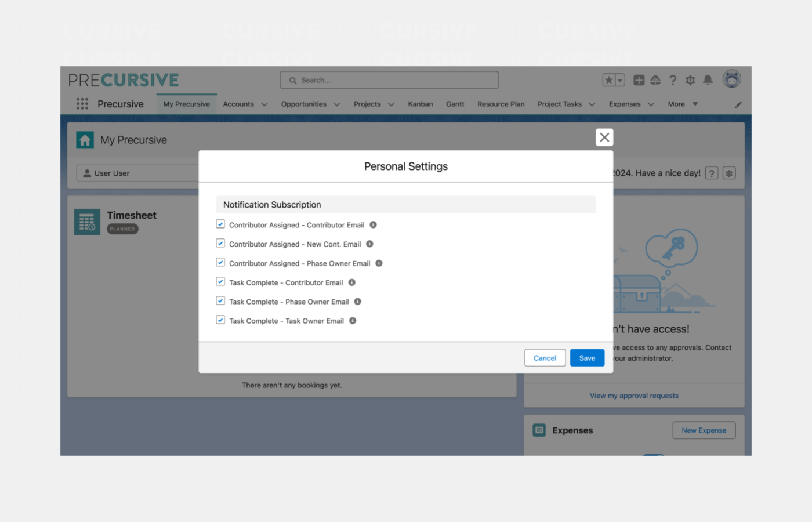Open the user avatar profile menu
Screen dimensions: 812x522
731,79
